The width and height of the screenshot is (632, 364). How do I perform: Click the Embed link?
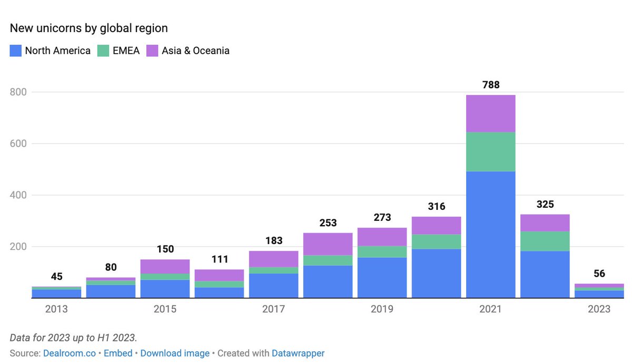click(118, 353)
